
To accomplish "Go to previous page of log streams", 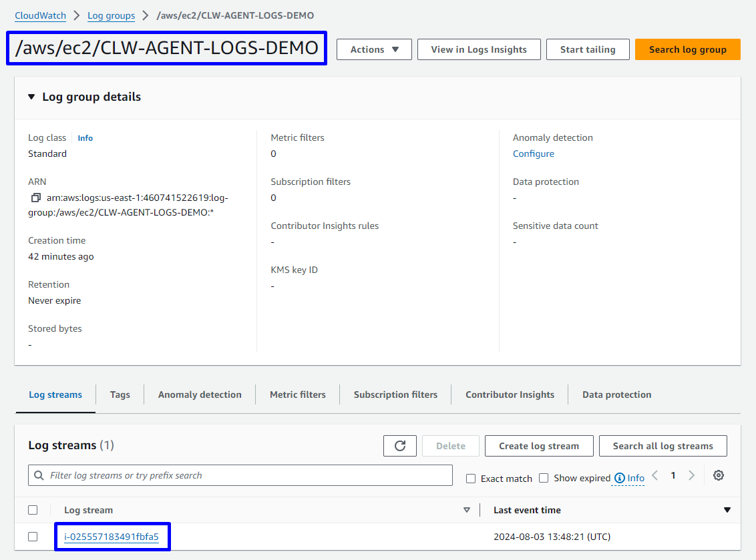I will (655, 475).
